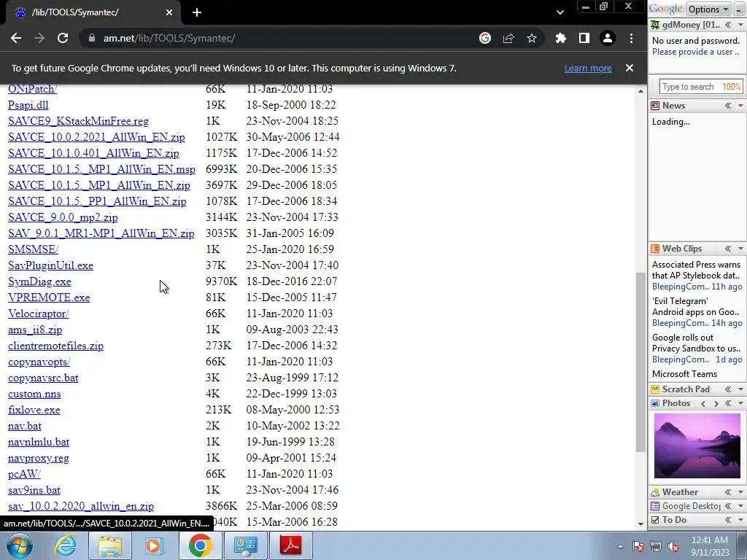Click the clock showing 12:41 AM
This screenshot has height=560, width=747.
point(710,540)
